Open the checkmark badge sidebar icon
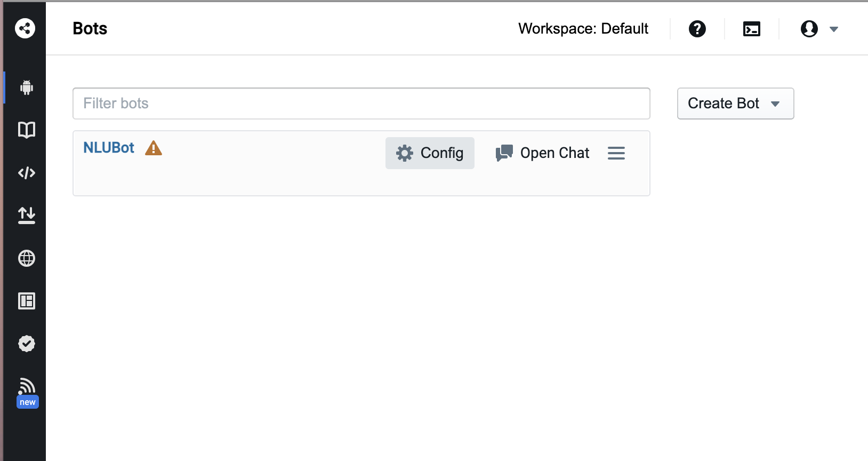This screenshot has width=868, height=461. (26, 344)
